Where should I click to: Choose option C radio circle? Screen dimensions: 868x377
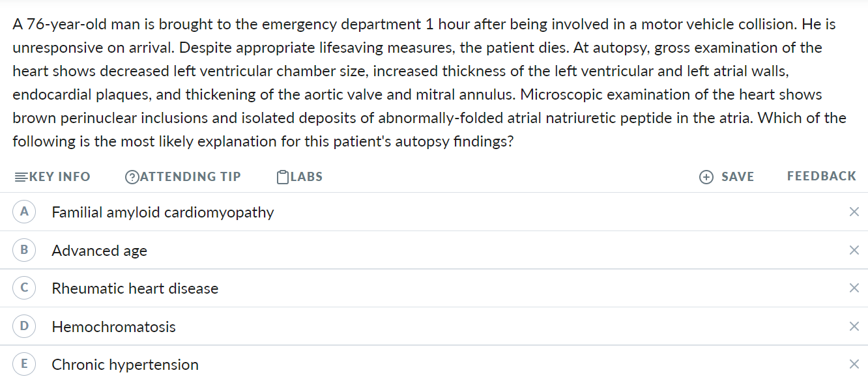[24, 288]
